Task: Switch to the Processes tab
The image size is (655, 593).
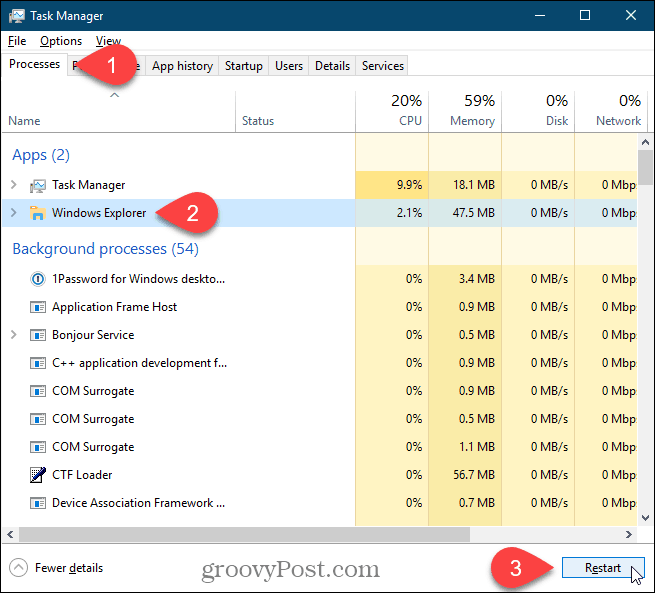Action: tap(34, 64)
